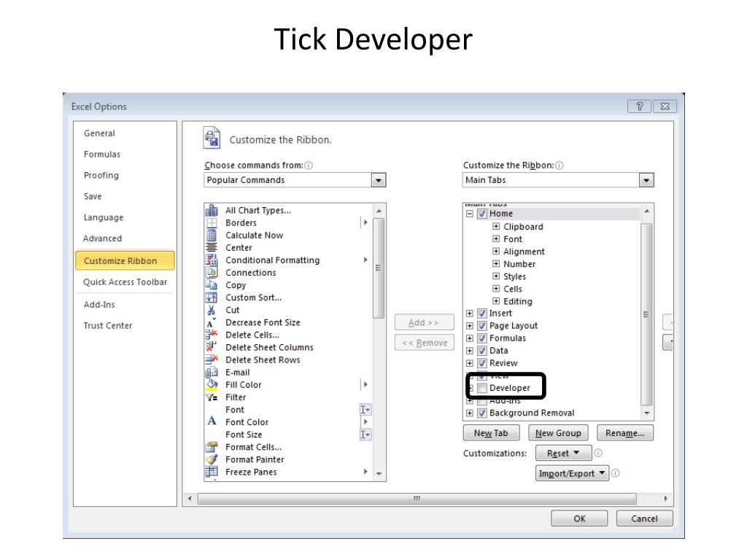This screenshot has height=560, width=747.
Task: Click the Rename button
Action: 624,433
